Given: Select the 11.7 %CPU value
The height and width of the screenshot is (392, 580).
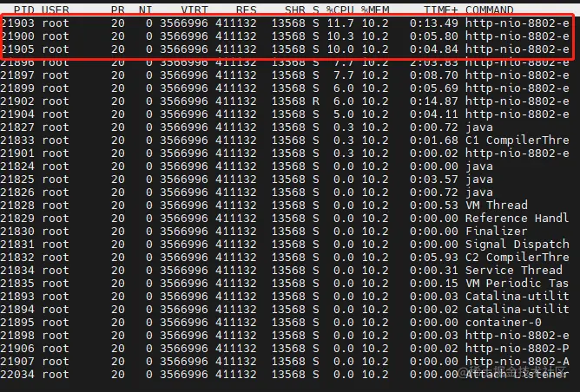Looking at the screenshot, I should pyautogui.click(x=340, y=23).
